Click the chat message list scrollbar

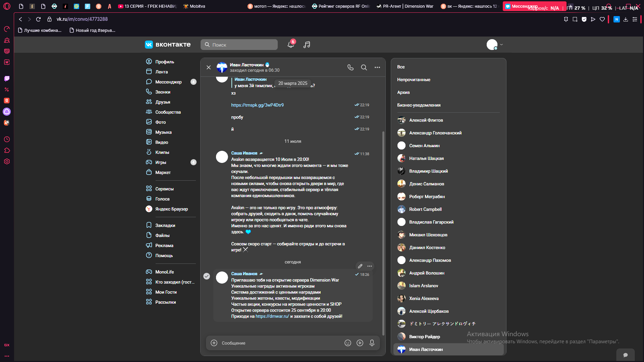click(383, 233)
